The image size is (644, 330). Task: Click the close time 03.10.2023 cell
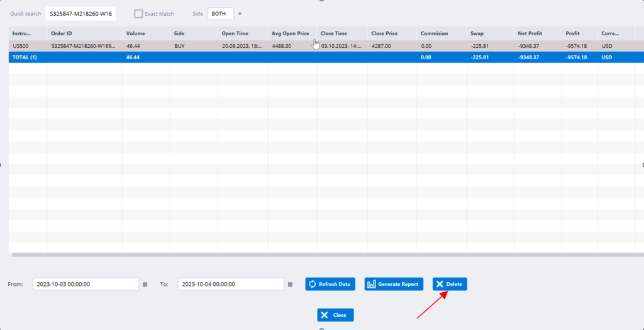pyautogui.click(x=342, y=46)
